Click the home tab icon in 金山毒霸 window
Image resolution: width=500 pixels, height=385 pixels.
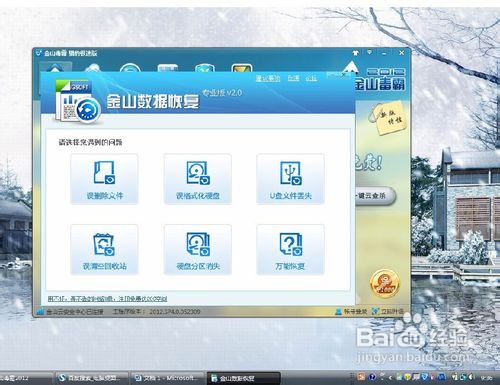[55, 68]
